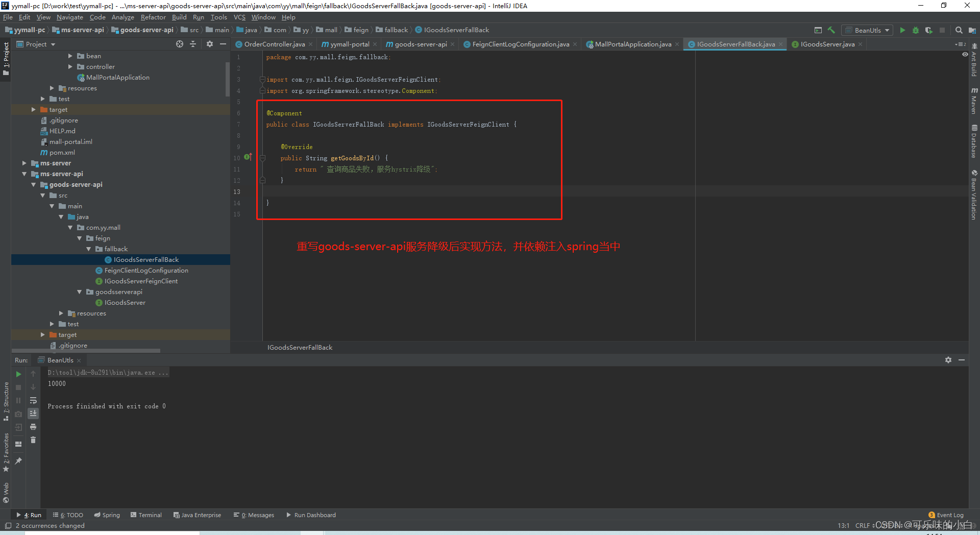Open the Java Enterprise tool window
The height and width of the screenshot is (535, 980).
[x=197, y=515]
